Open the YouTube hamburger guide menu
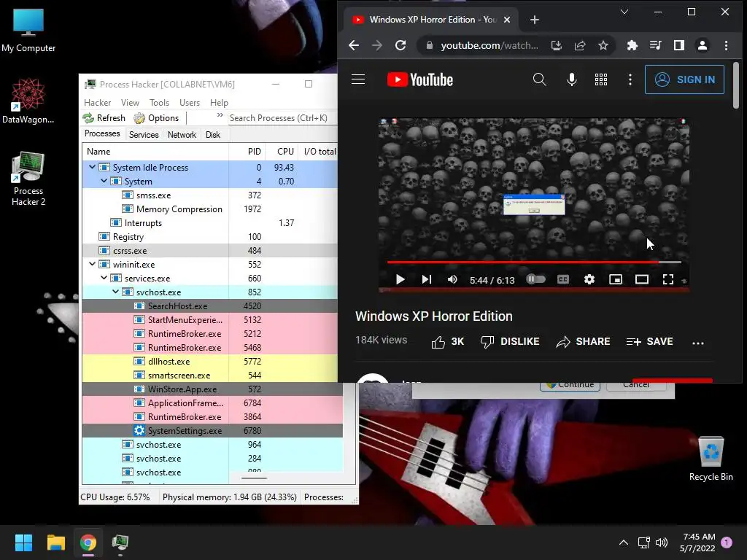Screen dimensions: 747x560 coord(358,79)
